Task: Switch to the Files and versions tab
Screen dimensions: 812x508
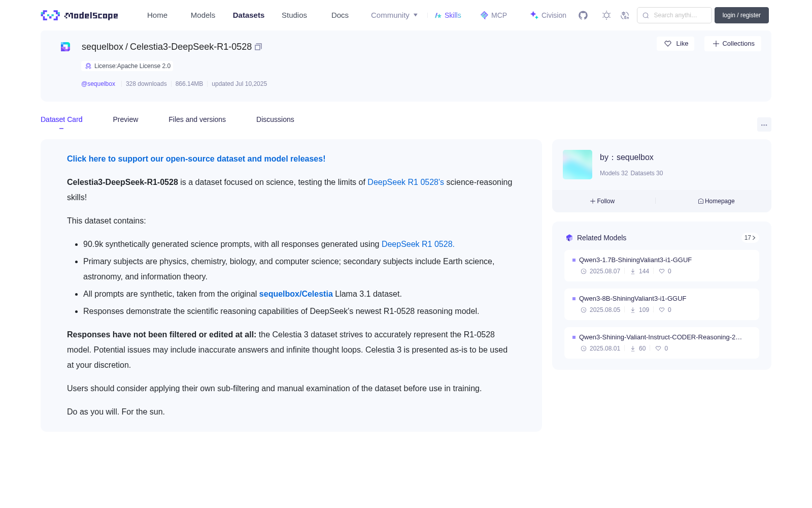Action: 197,119
